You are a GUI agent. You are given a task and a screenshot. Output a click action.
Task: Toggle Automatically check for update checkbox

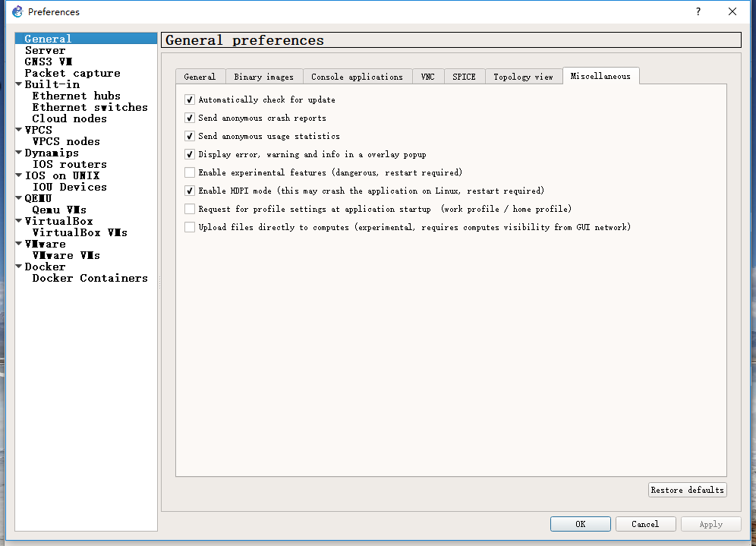point(190,99)
